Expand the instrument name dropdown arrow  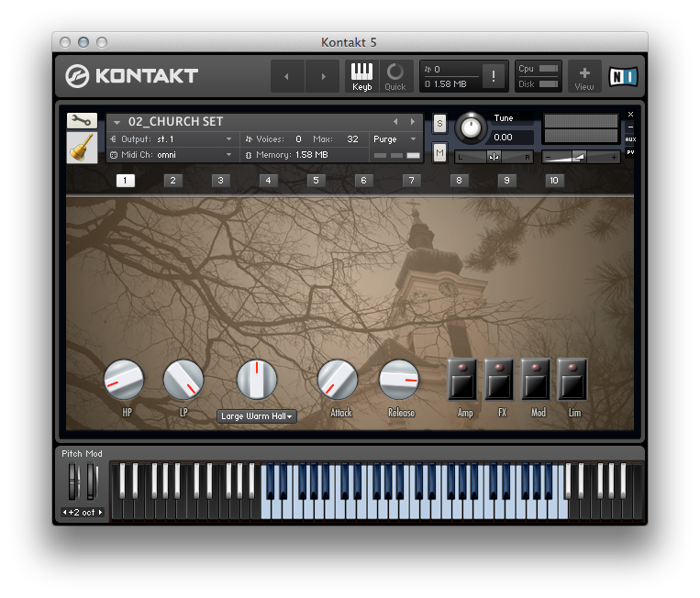pyautogui.click(x=117, y=122)
